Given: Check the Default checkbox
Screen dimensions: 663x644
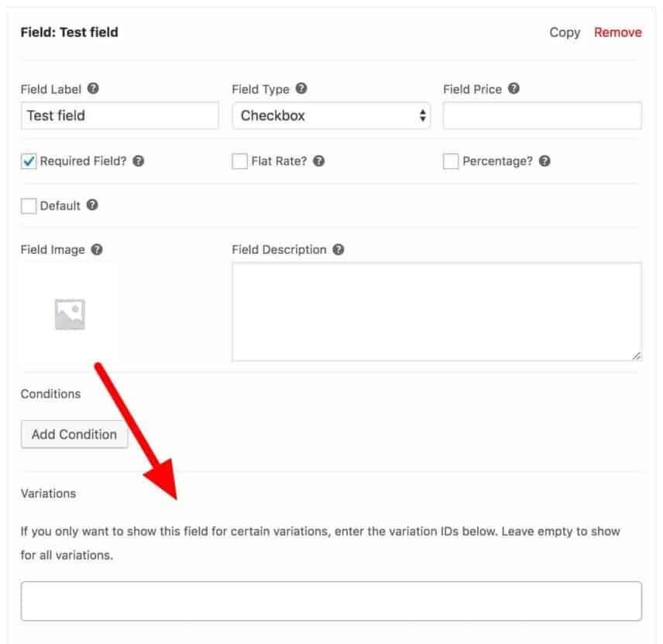Looking at the screenshot, I should point(28,205).
